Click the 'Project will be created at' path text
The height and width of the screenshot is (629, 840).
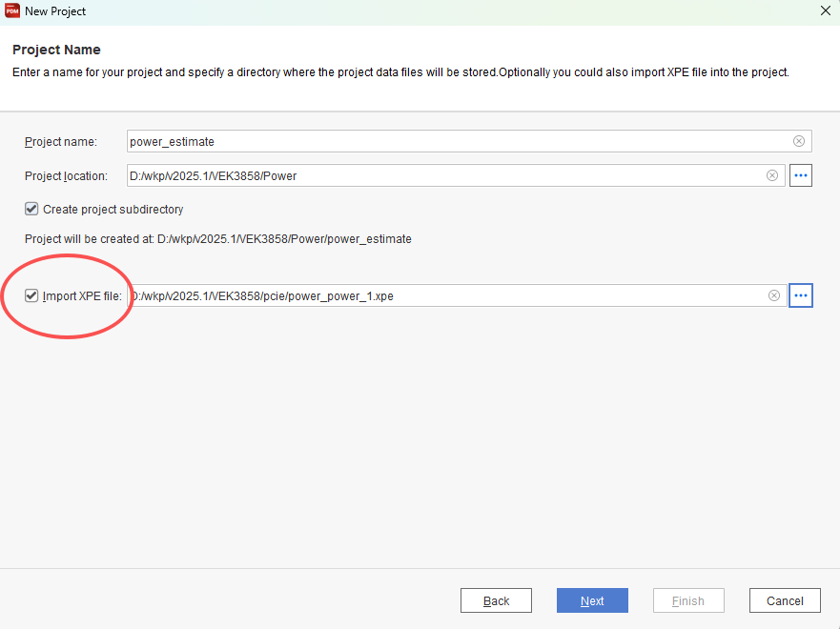218,239
